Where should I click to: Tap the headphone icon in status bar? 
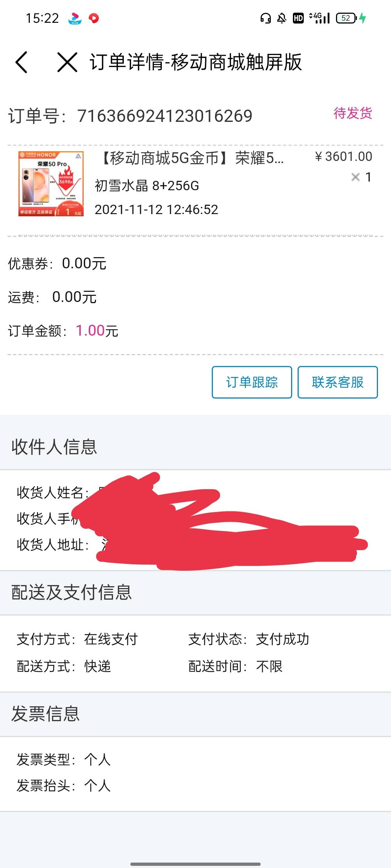266,18
